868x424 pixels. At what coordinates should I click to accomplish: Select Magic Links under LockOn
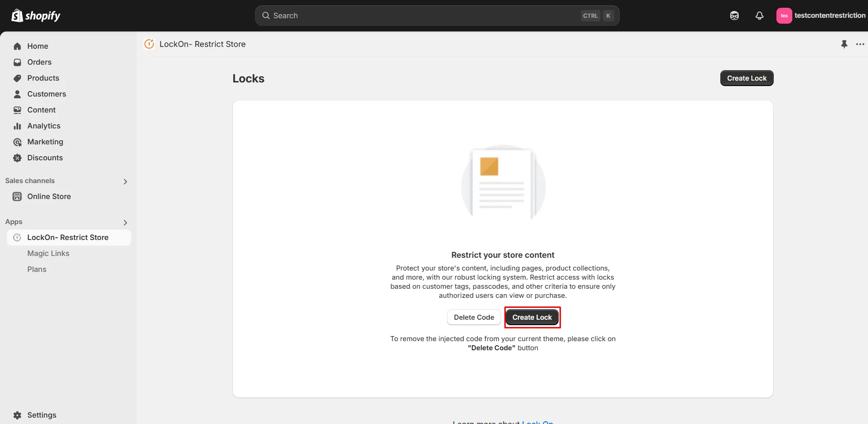(x=48, y=253)
